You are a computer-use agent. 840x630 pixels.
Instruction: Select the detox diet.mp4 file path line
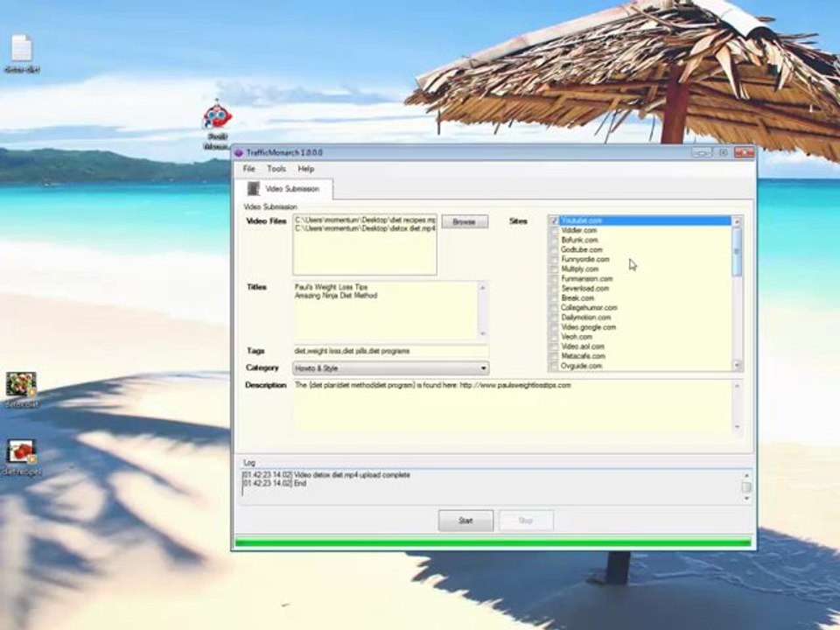365,228
